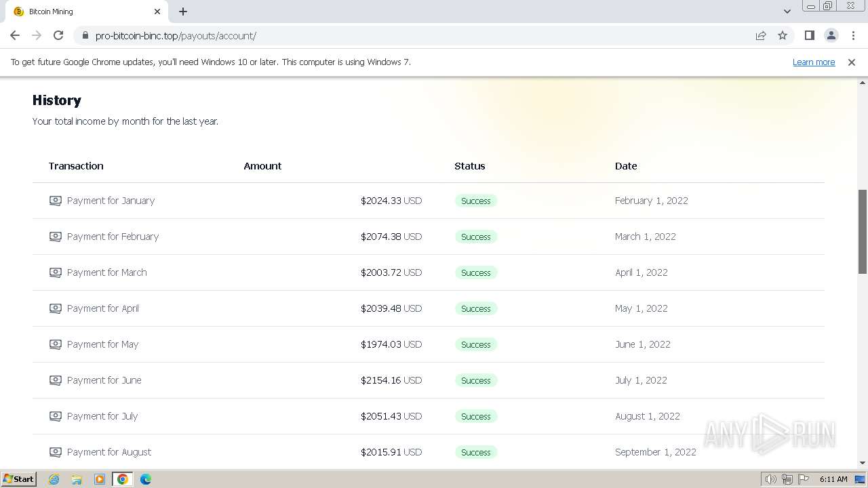The image size is (868, 488).
Task: Open the Windows Start menu
Action: click(19, 479)
